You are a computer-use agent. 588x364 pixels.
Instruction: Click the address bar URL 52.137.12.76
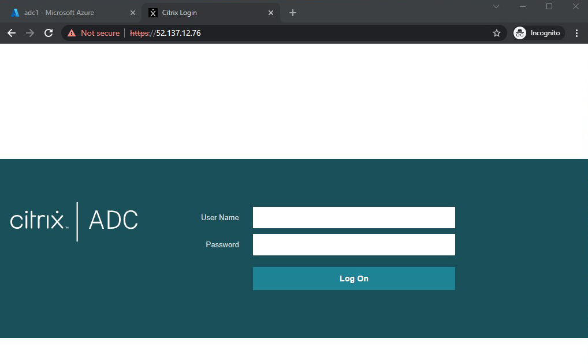[165, 33]
